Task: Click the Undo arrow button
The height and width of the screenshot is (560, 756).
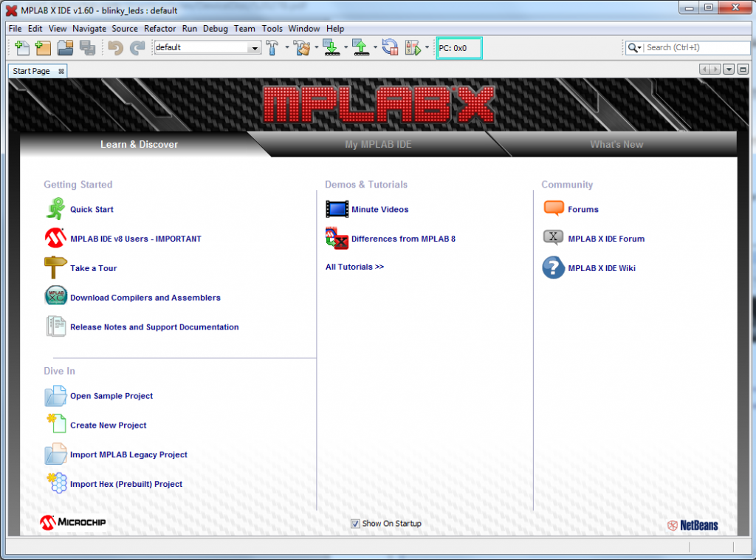Action: coord(117,47)
